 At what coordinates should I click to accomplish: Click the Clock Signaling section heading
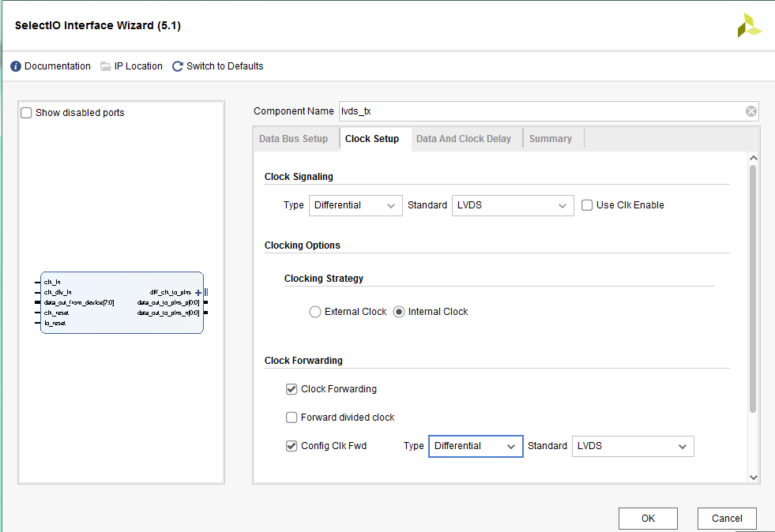click(299, 177)
